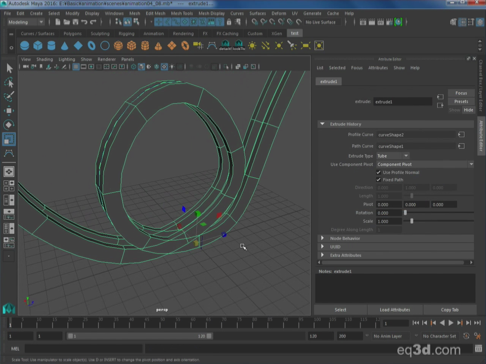Activate the Paint Selection tool
The image size is (486, 364).
(x=9, y=96)
